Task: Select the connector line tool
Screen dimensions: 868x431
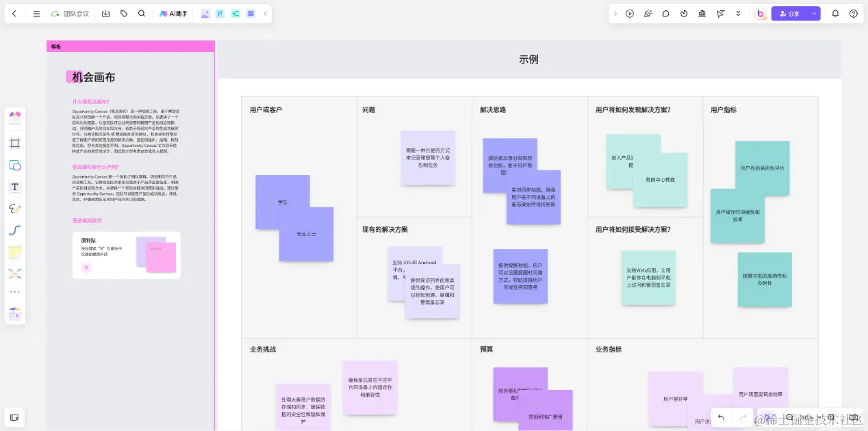Action: click(x=15, y=231)
